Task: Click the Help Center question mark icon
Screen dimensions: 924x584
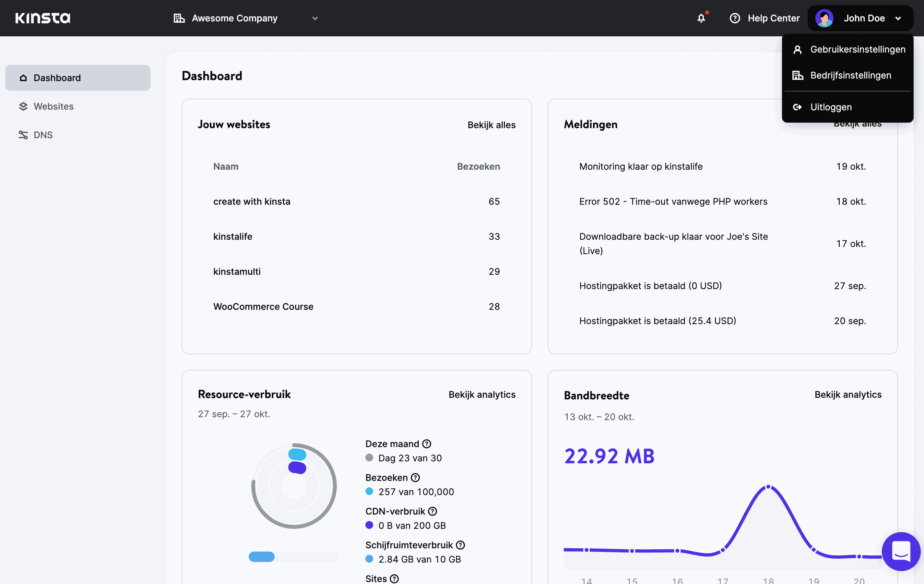Action: click(736, 18)
